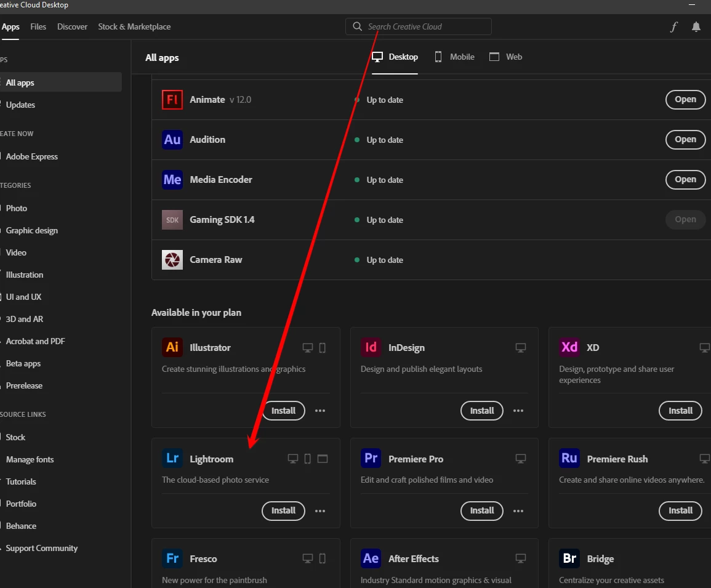711x588 pixels.
Task: Click Premiere Pro's desktop platform icon
Action: [x=521, y=459]
